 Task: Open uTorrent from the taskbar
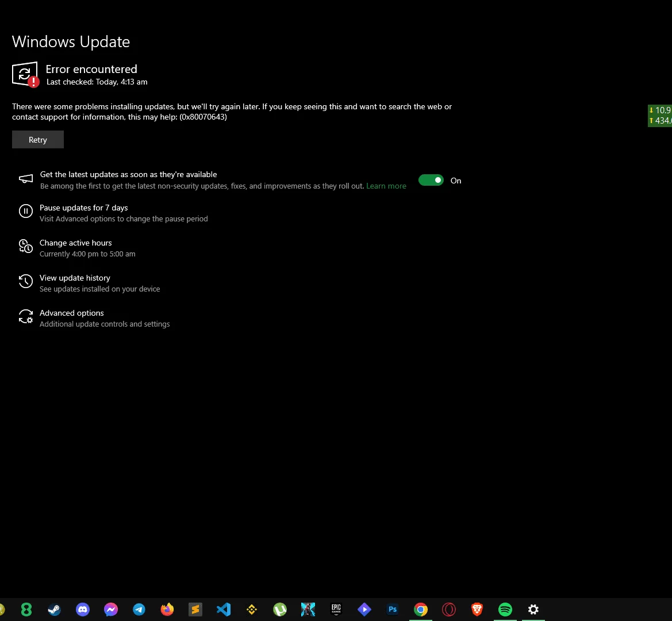[x=280, y=609]
